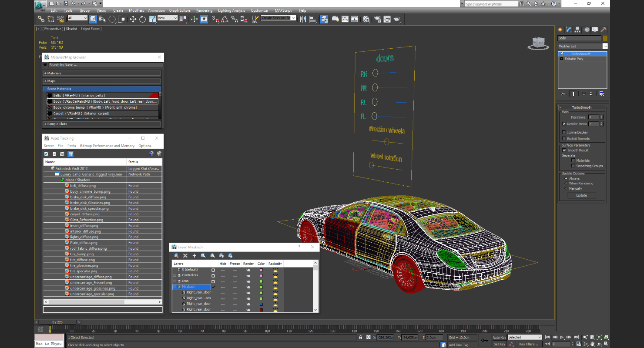Viewport: 644px width, 348px height.
Task: Open the View reference coordinate dropdown
Action: coord(168,18)
